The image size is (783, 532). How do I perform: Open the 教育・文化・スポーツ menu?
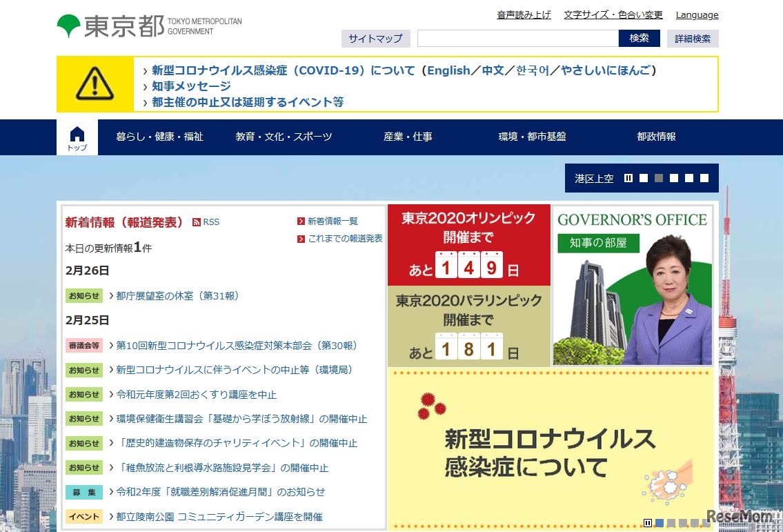pyautogui.click(x=284, y=137)
